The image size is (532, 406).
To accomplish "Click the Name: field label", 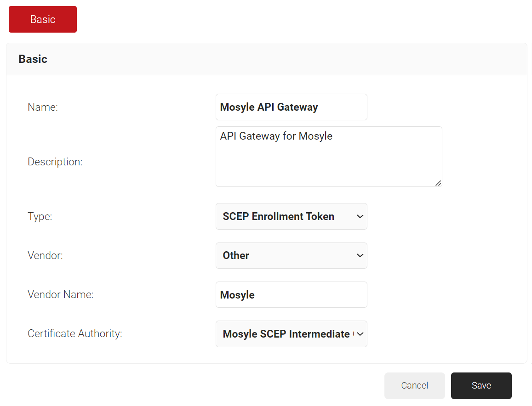I will tap(43, 107).
